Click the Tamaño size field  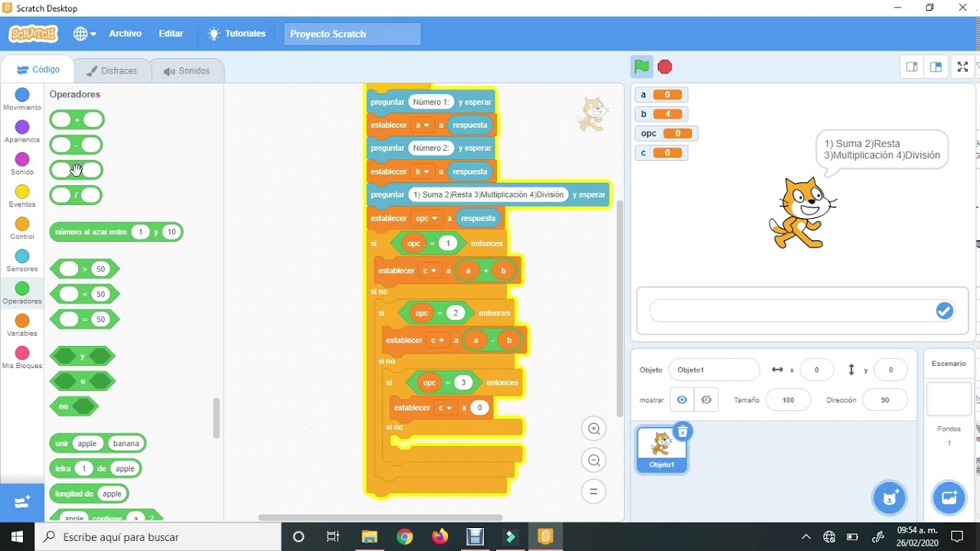788,400
